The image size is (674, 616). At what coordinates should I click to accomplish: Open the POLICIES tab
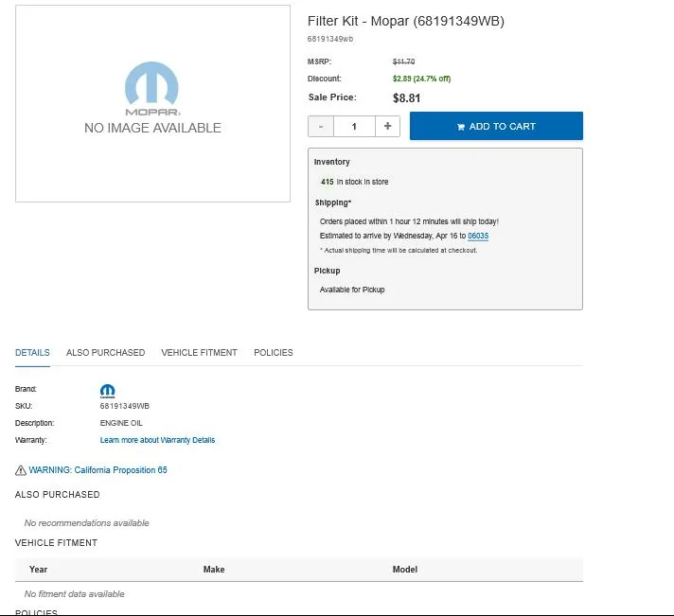pyautogui.click(x=274, y=353)
